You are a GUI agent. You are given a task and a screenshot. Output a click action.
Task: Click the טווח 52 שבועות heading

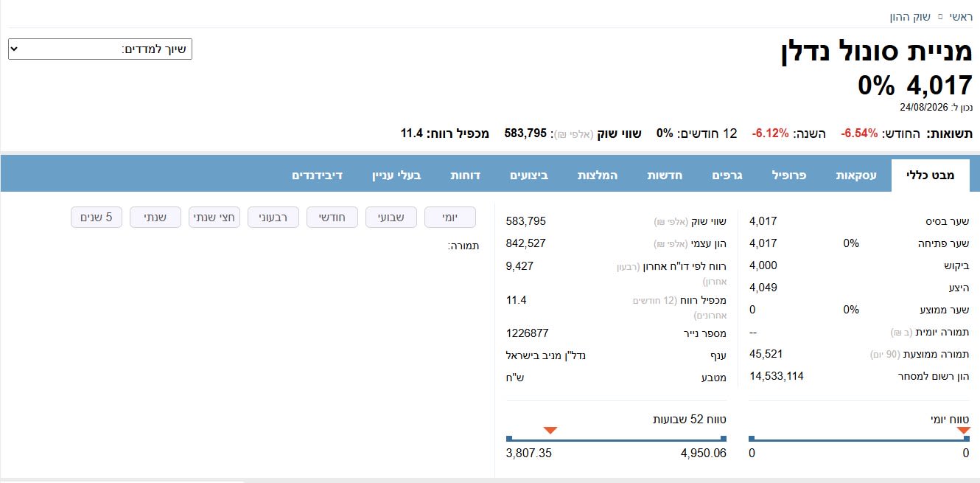point(690,419)
